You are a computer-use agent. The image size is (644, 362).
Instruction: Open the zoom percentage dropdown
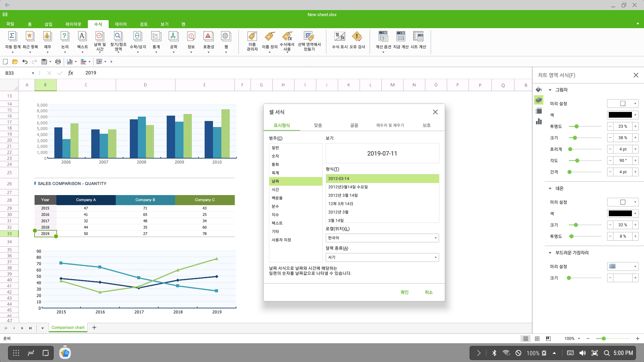[579, 339]
